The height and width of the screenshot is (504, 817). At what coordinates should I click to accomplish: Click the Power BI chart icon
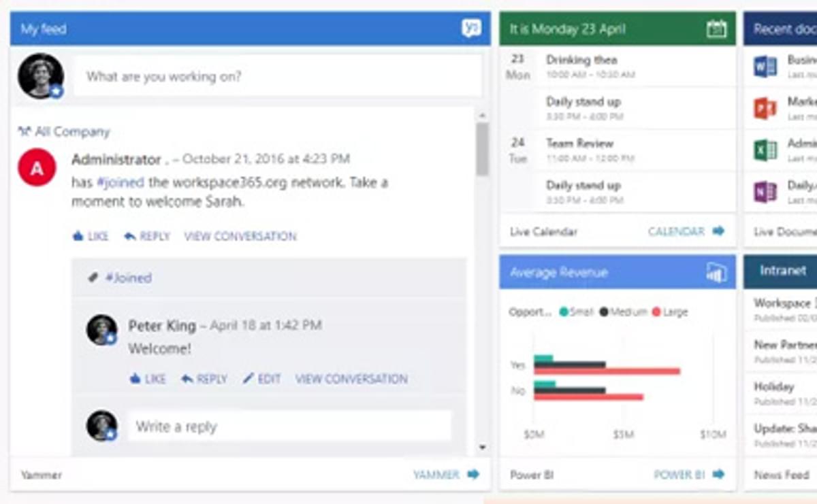click(716, 271)
